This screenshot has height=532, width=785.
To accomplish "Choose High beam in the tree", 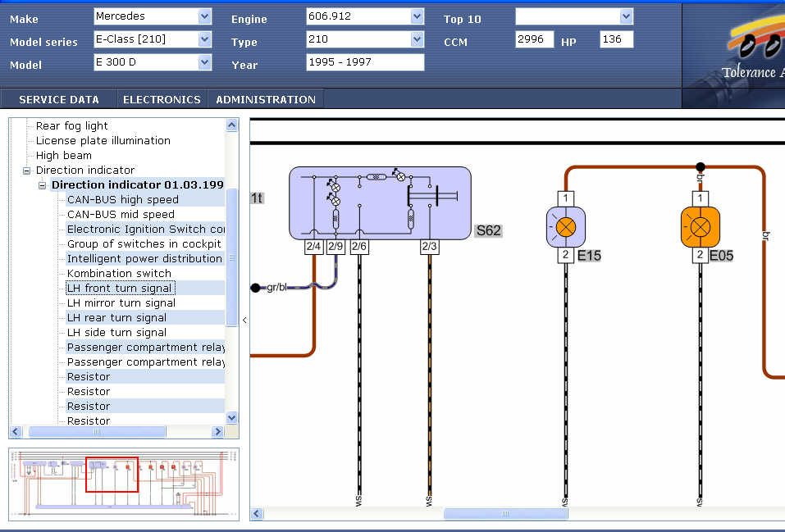I will click(x=64, y=156).
